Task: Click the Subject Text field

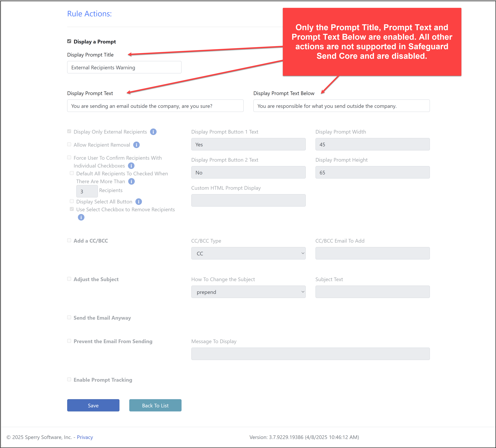Action: pos(372,292)
